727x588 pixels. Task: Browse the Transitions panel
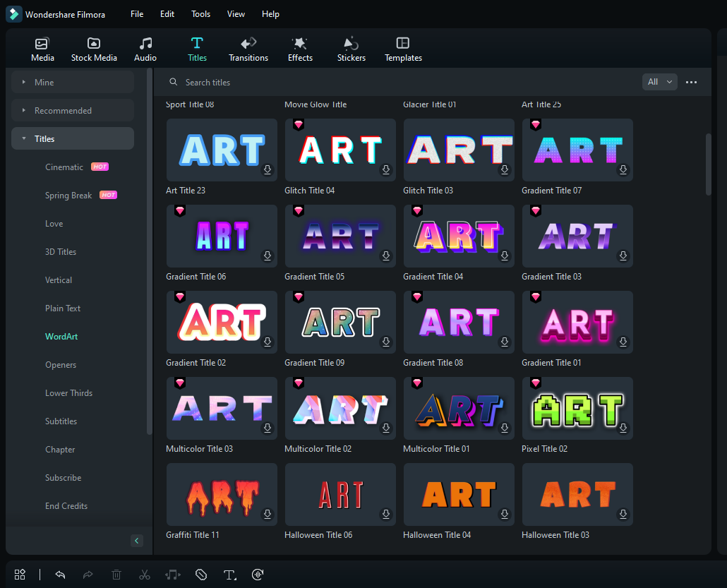[248, 48]
